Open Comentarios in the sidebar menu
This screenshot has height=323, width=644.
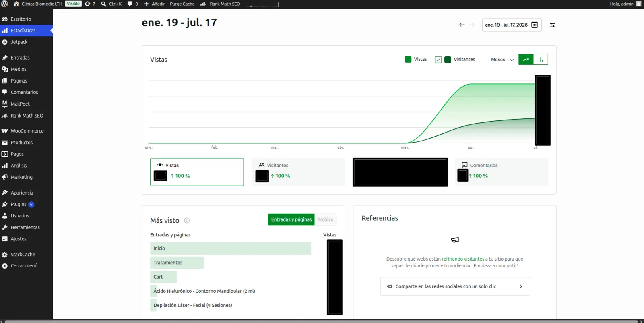tap(26, 92)
